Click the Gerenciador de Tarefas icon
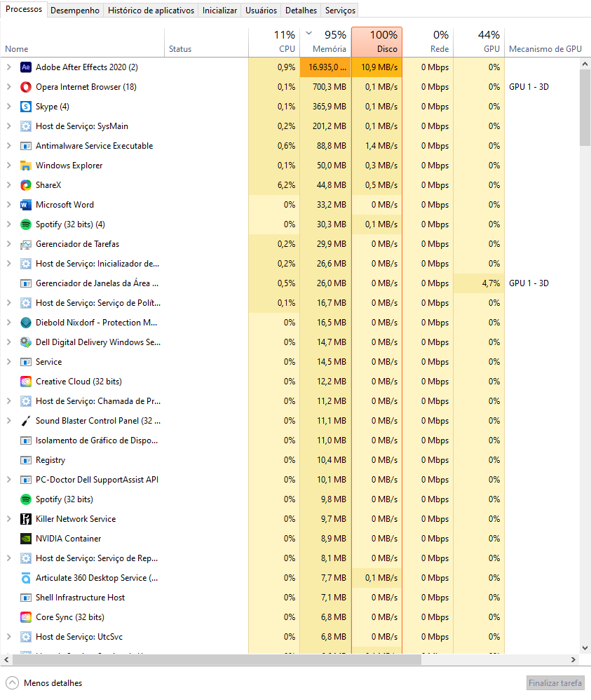 click(x=26, y=244)
